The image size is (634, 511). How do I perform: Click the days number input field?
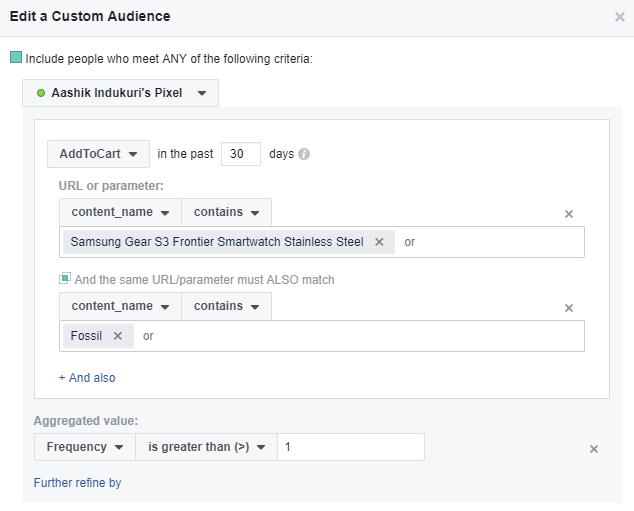tap(241, 154)
